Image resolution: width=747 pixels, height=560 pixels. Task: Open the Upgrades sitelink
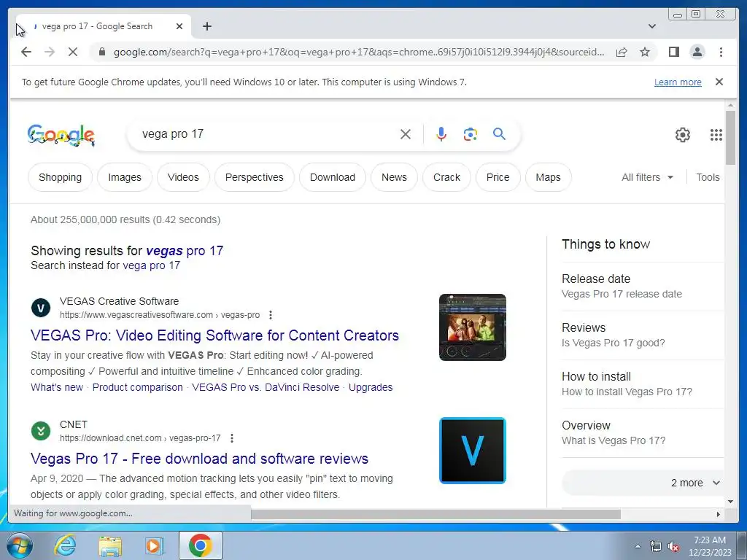(x=371, y=387)
